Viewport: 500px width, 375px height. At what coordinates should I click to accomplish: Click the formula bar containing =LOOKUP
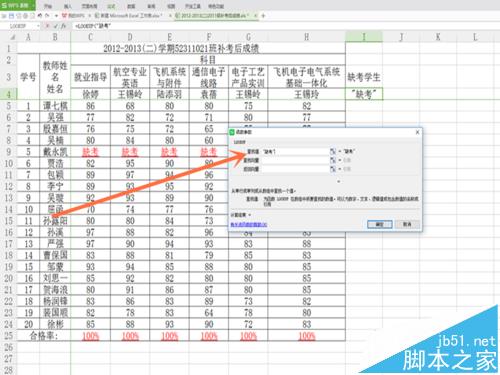tap(285, 26)
